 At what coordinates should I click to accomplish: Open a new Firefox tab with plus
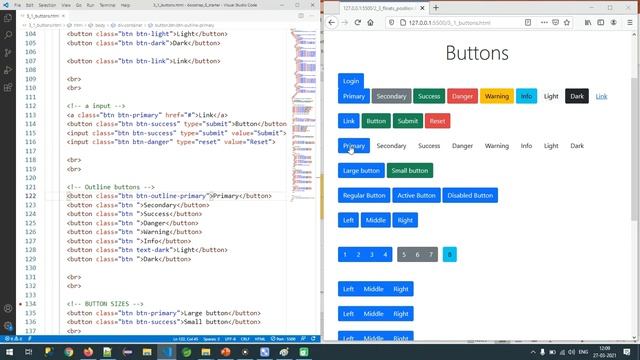coord(436,8)
